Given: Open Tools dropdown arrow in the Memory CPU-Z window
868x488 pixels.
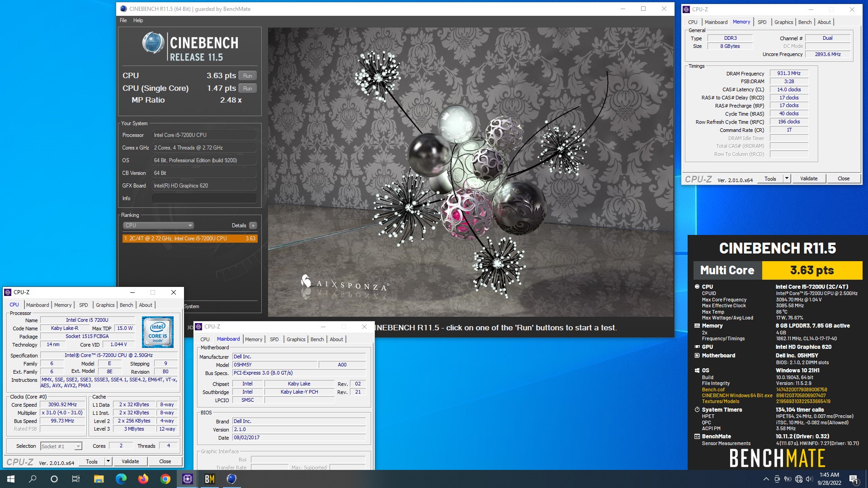Looking at the screenshot, I should pos(787,178).
